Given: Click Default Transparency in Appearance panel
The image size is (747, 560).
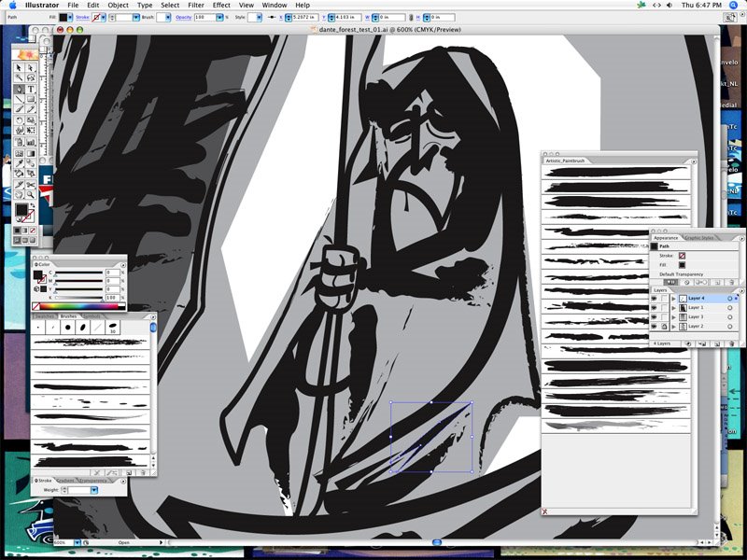Looking at the screenshot, I should 682,274.
